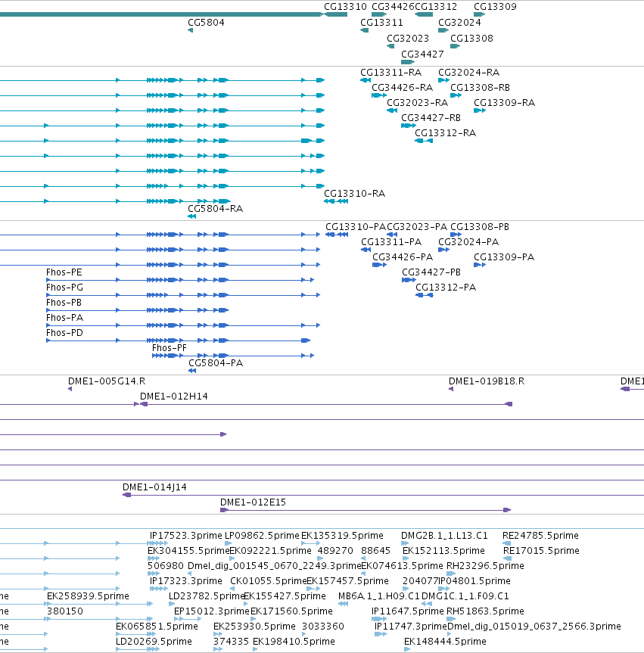Click EST IP17323.3prime
The width and height of the screenshot is (644, 653).
(x=186, y=581)
